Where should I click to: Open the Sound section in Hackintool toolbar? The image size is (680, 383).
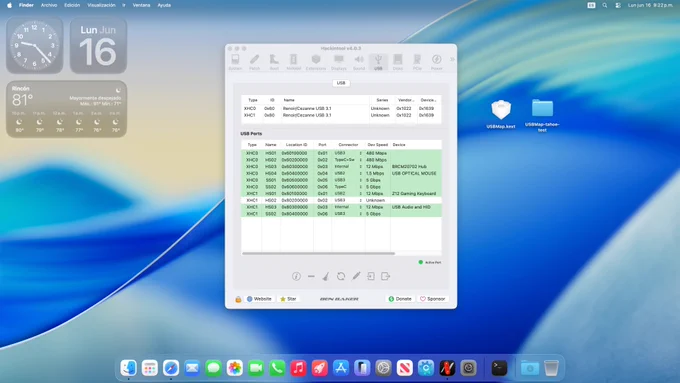359,62
